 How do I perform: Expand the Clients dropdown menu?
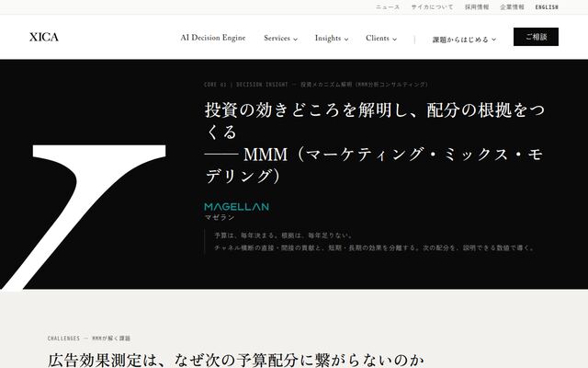pos(381,38)
